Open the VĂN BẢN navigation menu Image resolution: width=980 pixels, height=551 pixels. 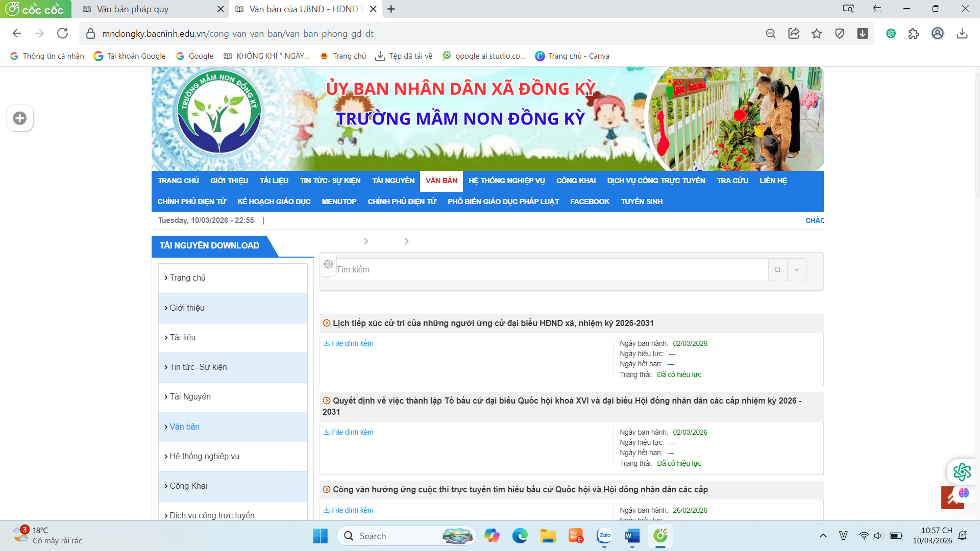pos(442,181)
